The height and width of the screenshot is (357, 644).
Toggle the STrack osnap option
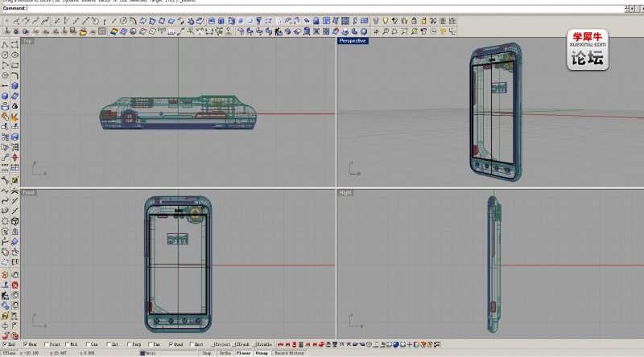point(241,344)
